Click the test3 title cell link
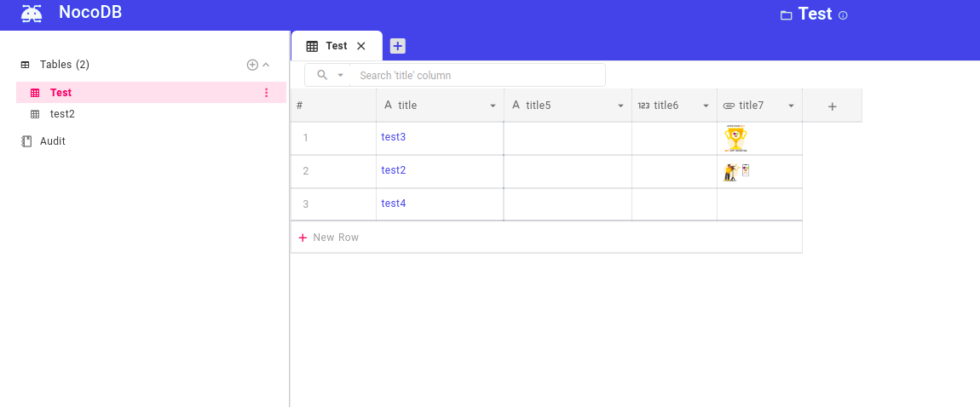Image resolution: width=980 pixels, height=407 pixels. pos(393,137)
